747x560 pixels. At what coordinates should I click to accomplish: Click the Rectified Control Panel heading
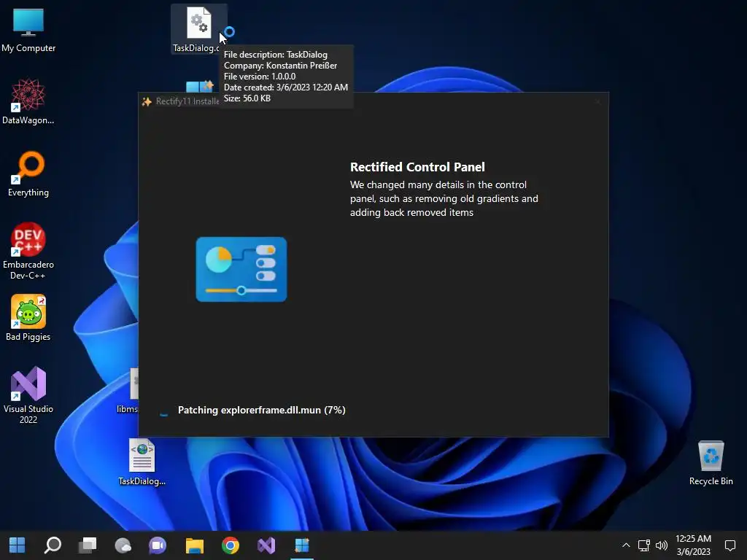tap(417, 167)
